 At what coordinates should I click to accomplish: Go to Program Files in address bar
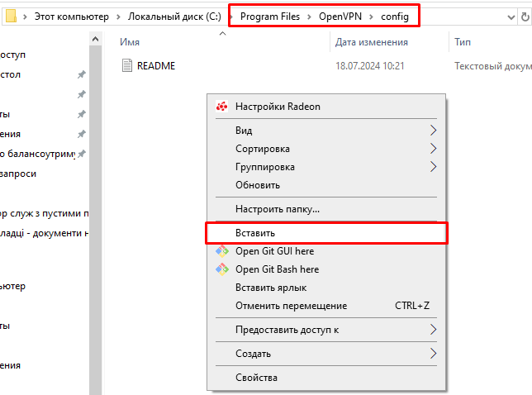(269, 16)
